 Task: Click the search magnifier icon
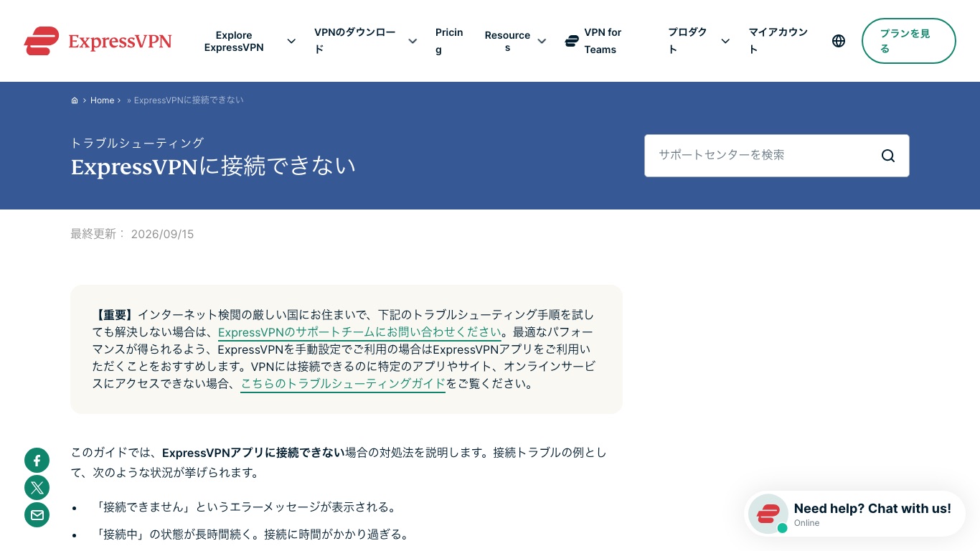(x=888, y=156)
